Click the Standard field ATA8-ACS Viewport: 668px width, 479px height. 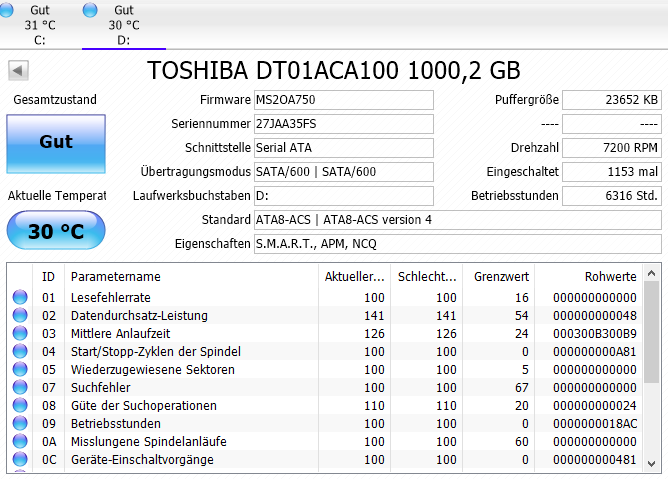(x=458, y=220)
